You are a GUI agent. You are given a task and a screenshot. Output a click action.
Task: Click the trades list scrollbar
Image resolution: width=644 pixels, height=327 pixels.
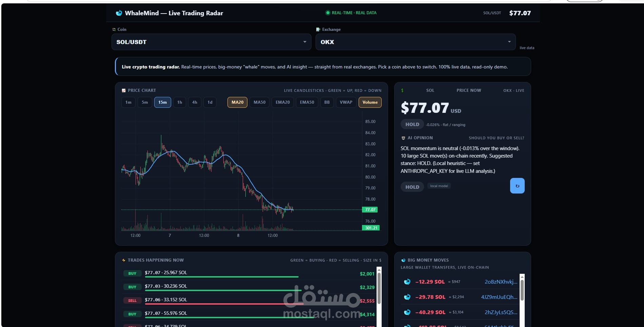[379, 288]
